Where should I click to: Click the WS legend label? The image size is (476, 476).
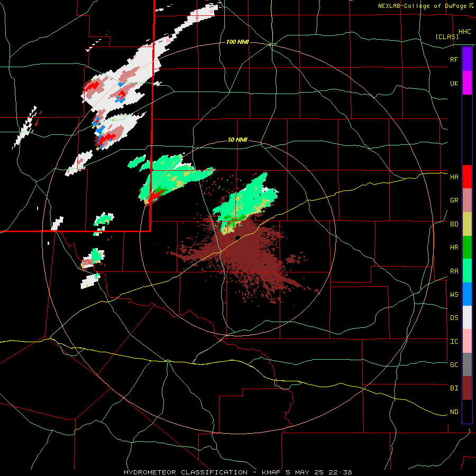[x=454, y=295]
